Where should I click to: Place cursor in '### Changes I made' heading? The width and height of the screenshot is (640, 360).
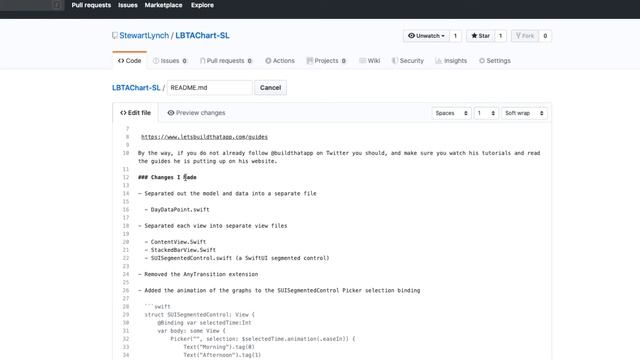point(167,177)
